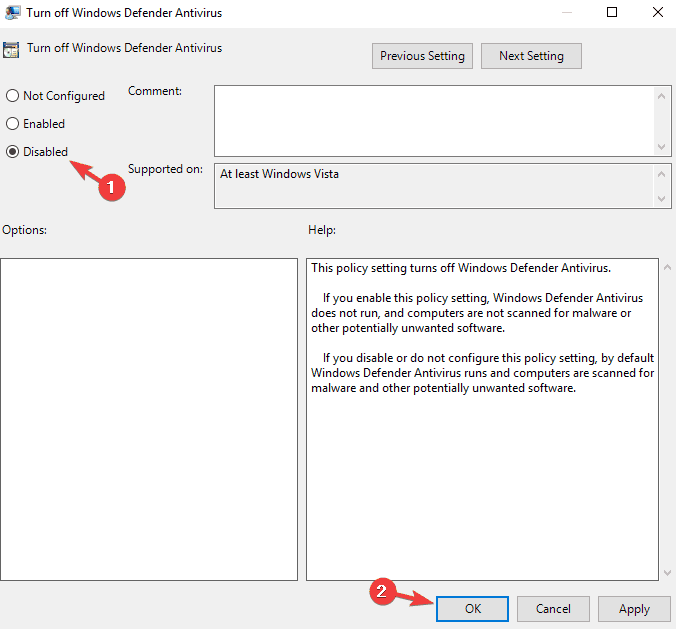Click the empty Options pane

click(149, 419)
